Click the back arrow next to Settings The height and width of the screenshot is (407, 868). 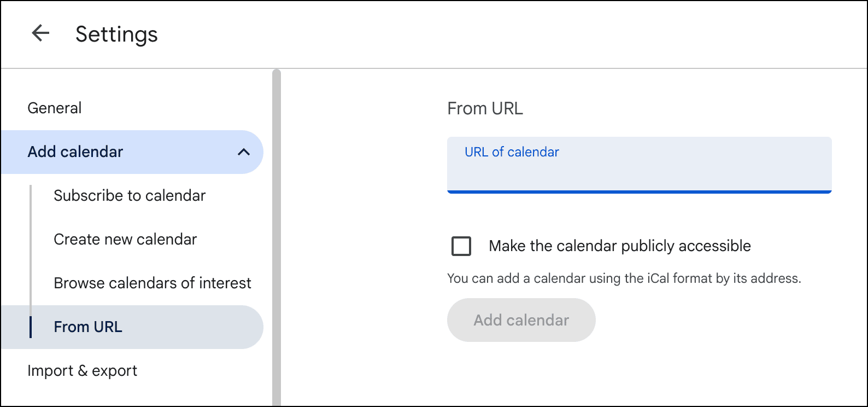coord(41,33)
